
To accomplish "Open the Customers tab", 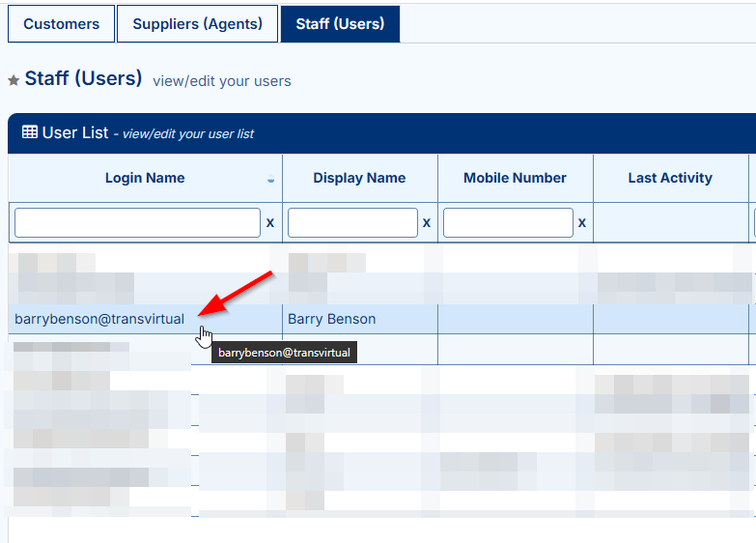I will pyautogui.click(x=61, y=24).
